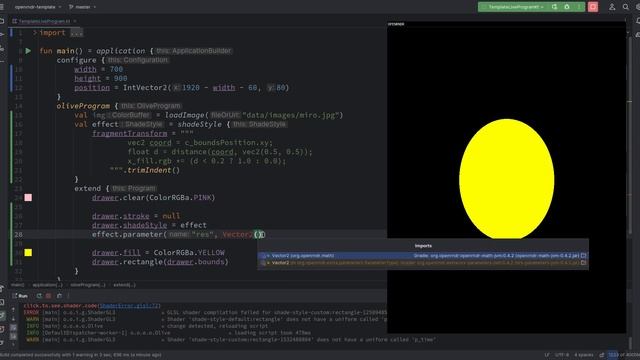Click the ERROR log line in console

pyautogui.click(x=204, y=313)
